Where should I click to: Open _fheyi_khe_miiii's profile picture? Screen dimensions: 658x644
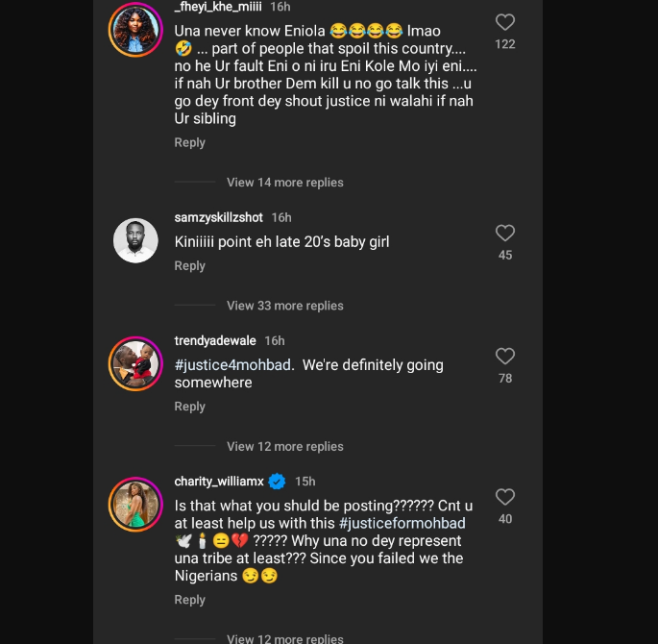click(x=135, y=30)
